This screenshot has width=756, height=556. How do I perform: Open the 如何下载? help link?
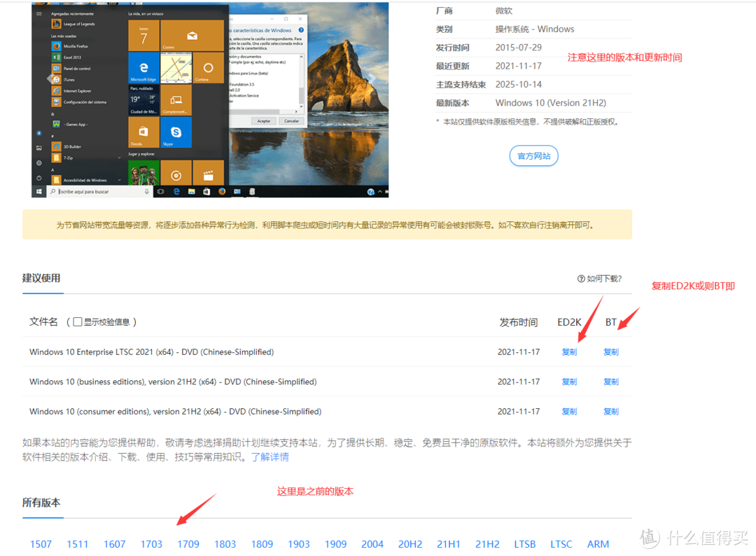600,279
